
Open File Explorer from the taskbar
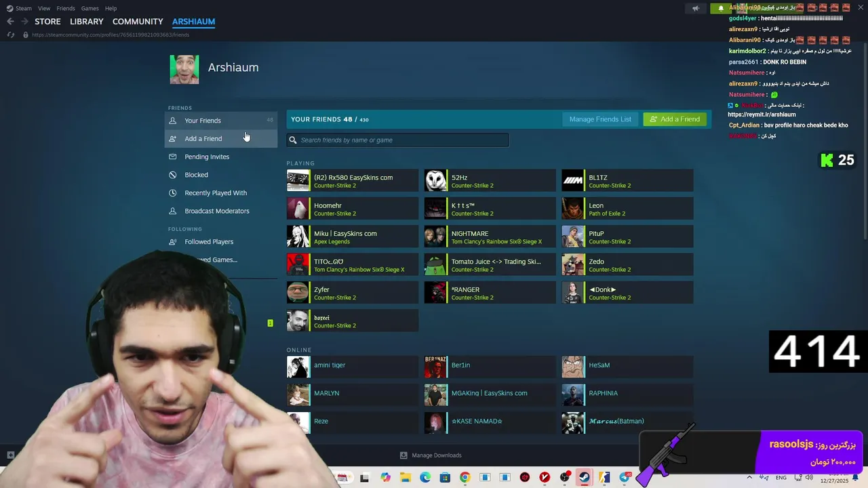tap(405, 478)
